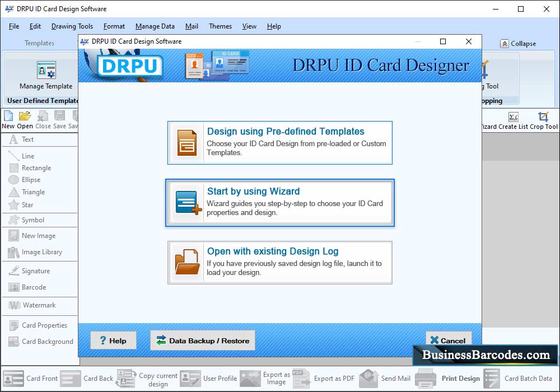Add a Watermark

32,305
